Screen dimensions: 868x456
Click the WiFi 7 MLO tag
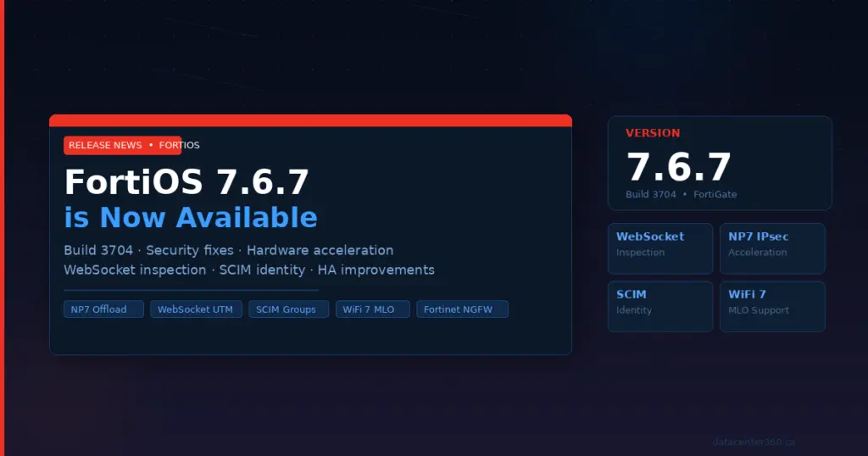coord(373,309)
